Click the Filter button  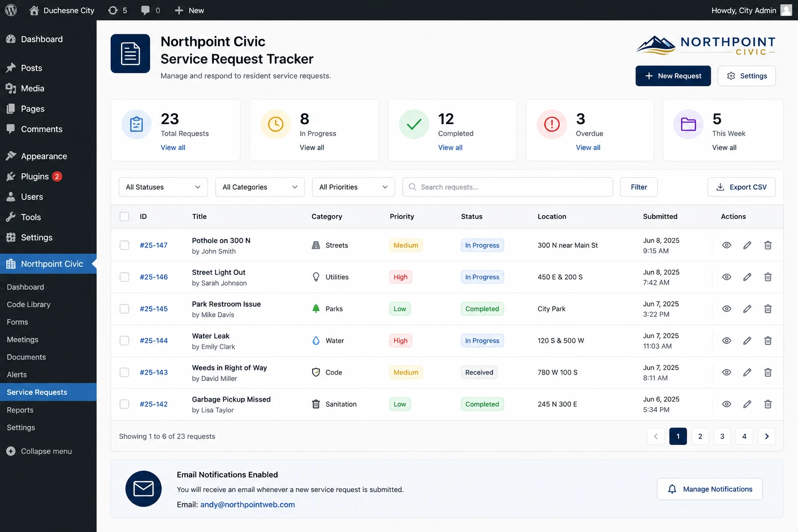point(639,187)
